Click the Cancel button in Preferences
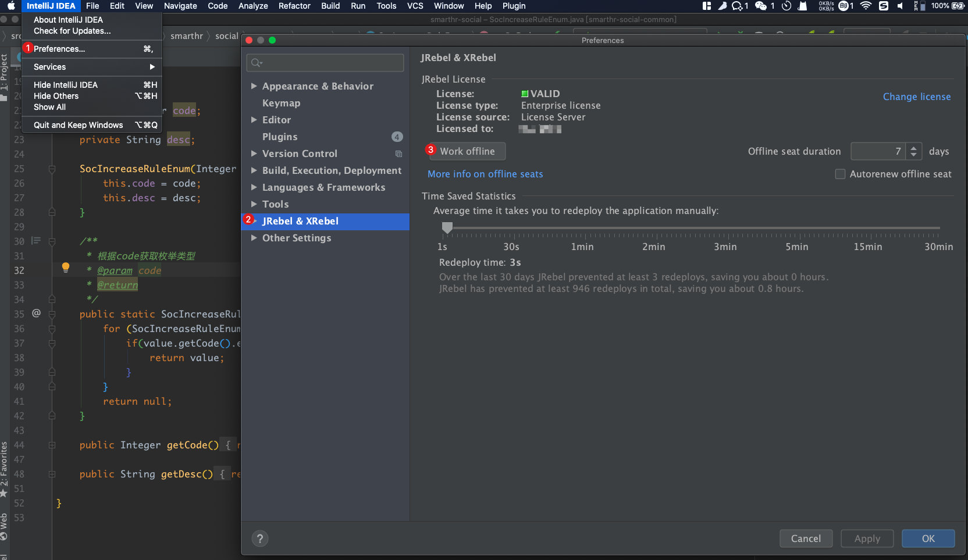The image size is (968, 560). pyautogui.click(x=806, y=538)
